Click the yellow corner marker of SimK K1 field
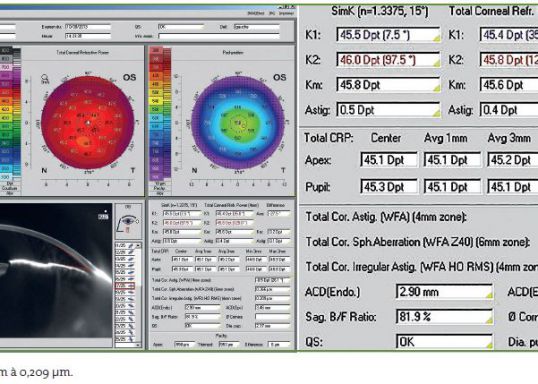Image resolution: width=538 pixels, height=384 pixels. pyautogui.click(x=436, y=38)
